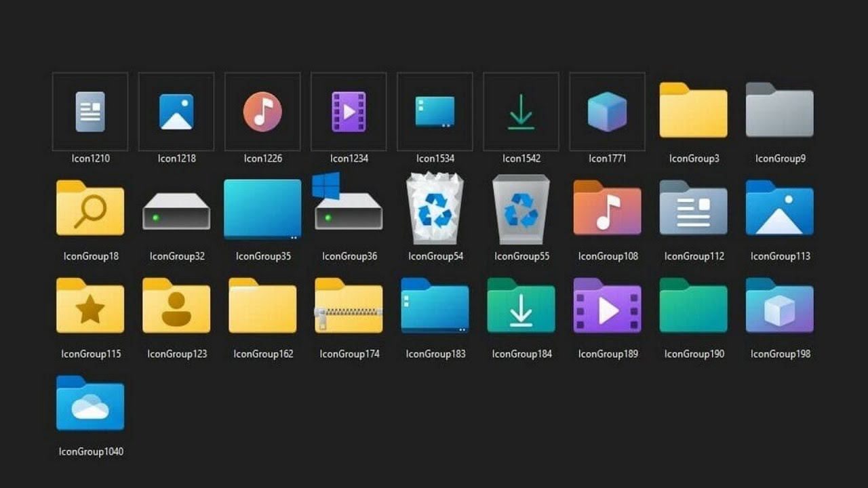The image size is (868, 488).
Task: Click the 'Icon1534' label text
Action: (x=435, y=159)
